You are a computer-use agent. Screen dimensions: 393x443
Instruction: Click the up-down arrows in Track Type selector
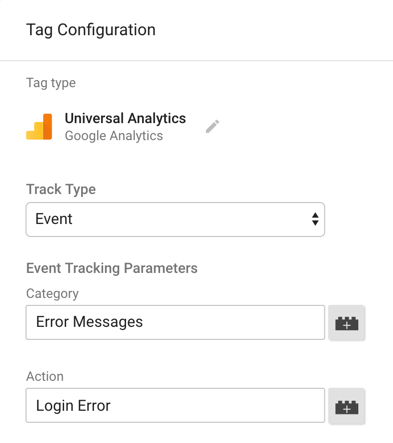coord(315,219)
